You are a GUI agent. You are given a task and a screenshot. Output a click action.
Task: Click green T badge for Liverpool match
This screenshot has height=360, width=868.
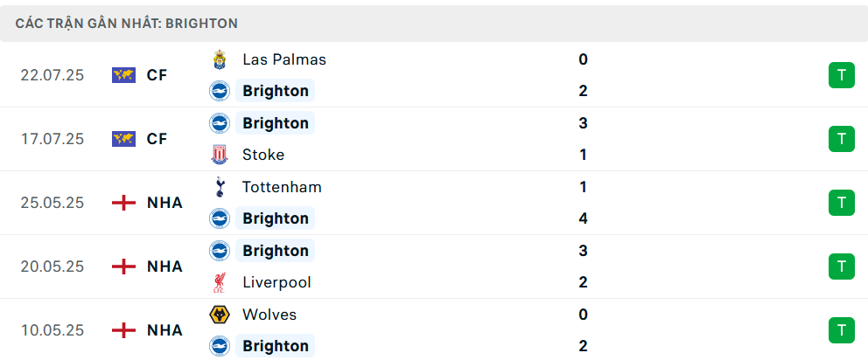tap(842, 267)
